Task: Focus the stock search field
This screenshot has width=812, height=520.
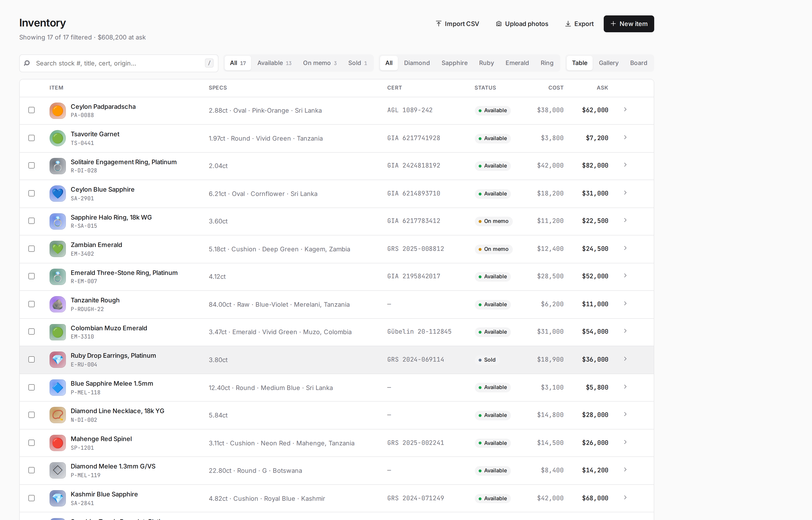Action: point(119,64)
